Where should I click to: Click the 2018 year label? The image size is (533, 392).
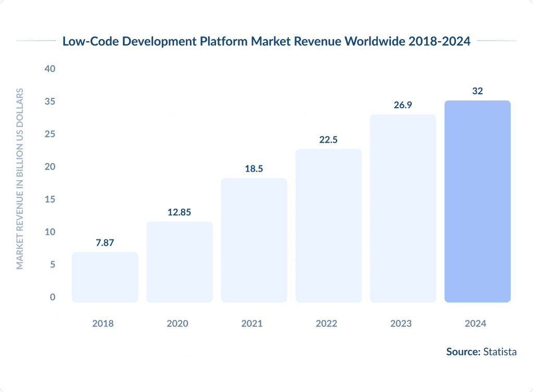click(104, 323)
